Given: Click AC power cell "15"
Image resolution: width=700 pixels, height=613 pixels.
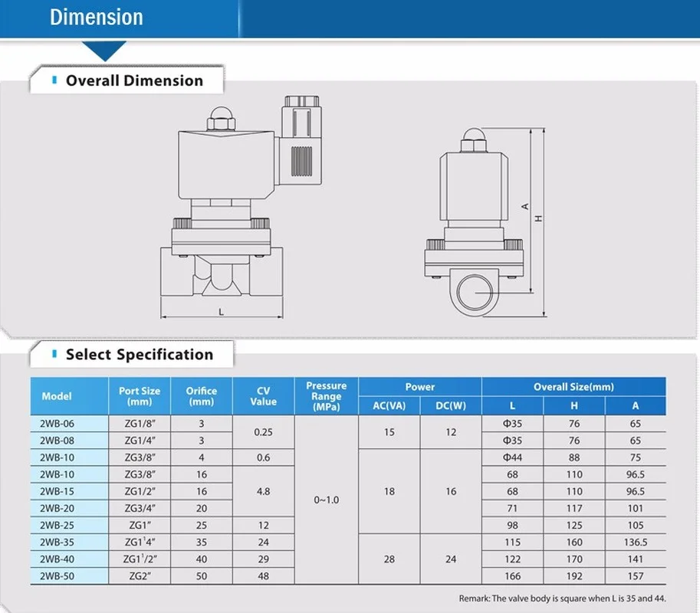Looking at the screenshot, I should click(x=389, y=432).
